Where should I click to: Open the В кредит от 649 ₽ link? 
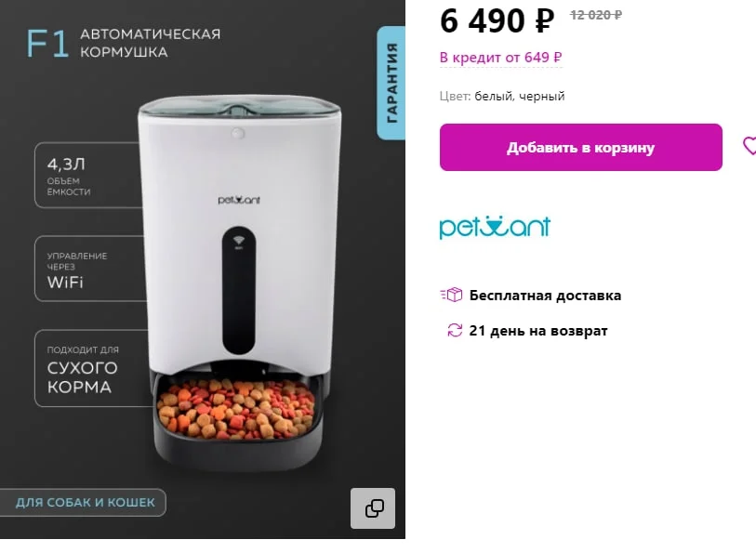pyautogui.click(x=501, y=58)
